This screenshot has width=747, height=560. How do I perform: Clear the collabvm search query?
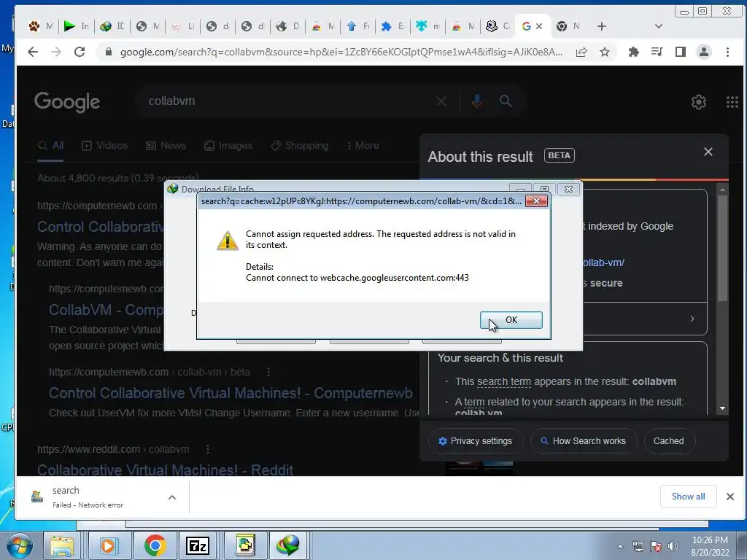click(441, 101)
